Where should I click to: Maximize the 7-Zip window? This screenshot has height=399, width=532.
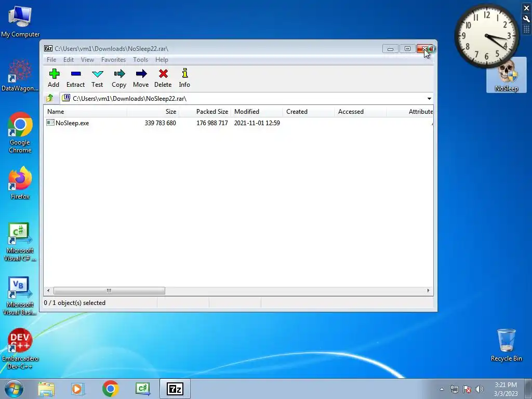point(407,49)
